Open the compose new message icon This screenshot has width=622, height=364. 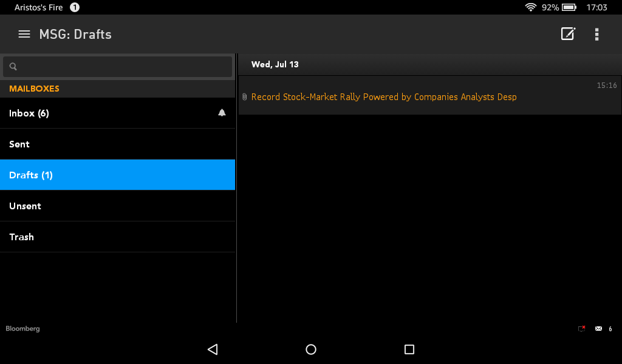(x=567, y=34)
